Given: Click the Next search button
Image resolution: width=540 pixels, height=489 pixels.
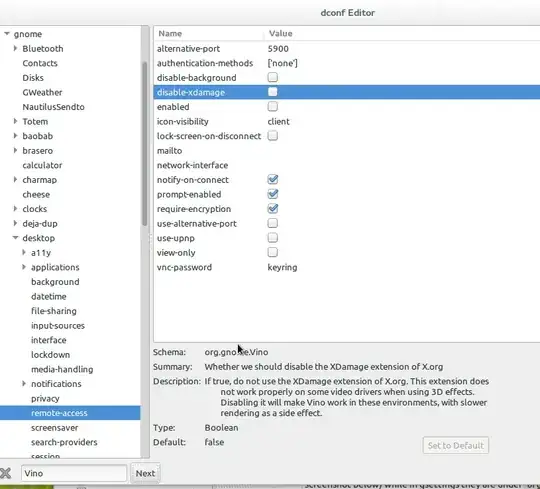Looking at the screenshot, I should pos(145,473).
